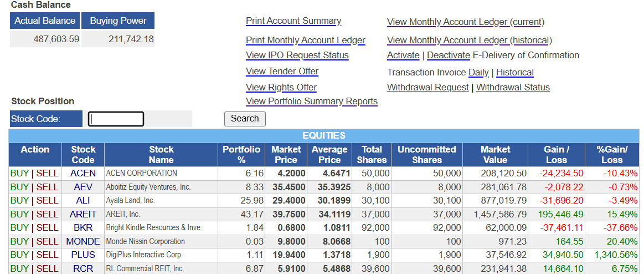Activate E-Delivery of Confirmation
Image resolution: width=644 pixels, height=274 pixels.
pos(403,55)
